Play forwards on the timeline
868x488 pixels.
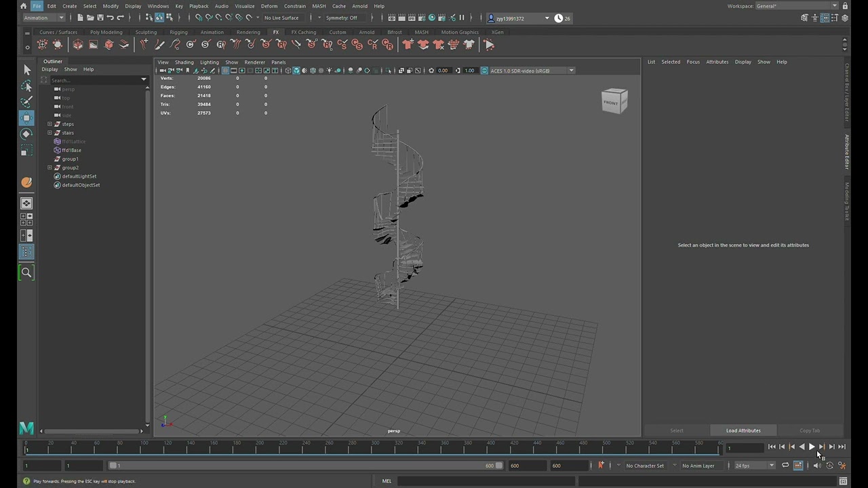[812, 447]
